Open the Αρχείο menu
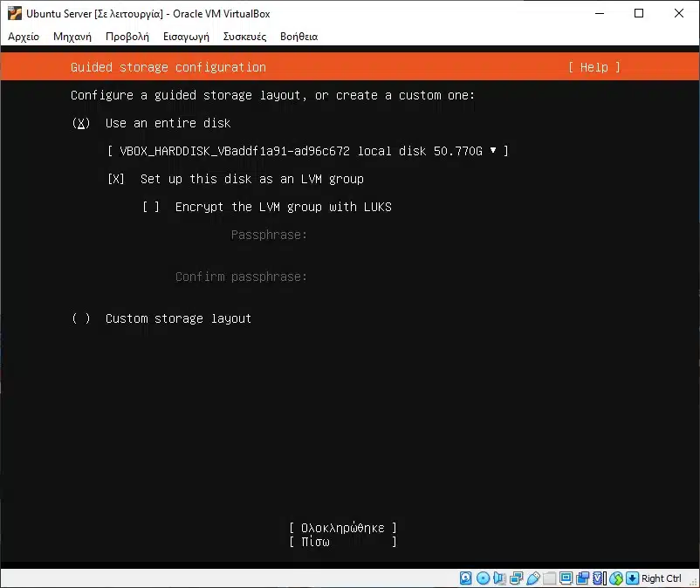This screenshot has width=700, height=588. coord(24,37)
